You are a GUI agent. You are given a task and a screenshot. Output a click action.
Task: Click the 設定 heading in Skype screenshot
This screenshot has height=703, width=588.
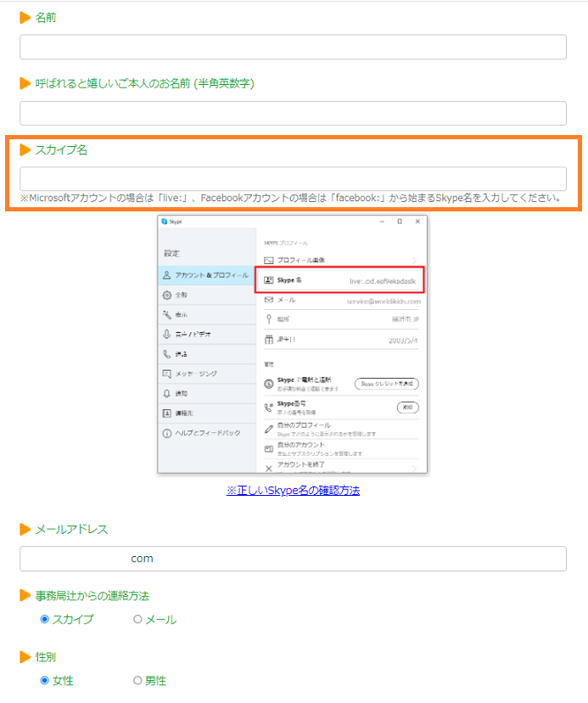(x=171, y=253)
